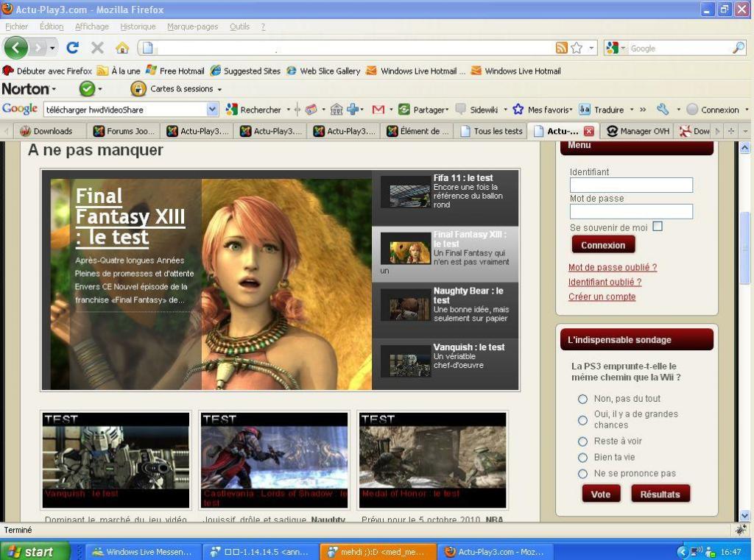Open Windows Live Messenger taskbar item

[x=142, y=552]
